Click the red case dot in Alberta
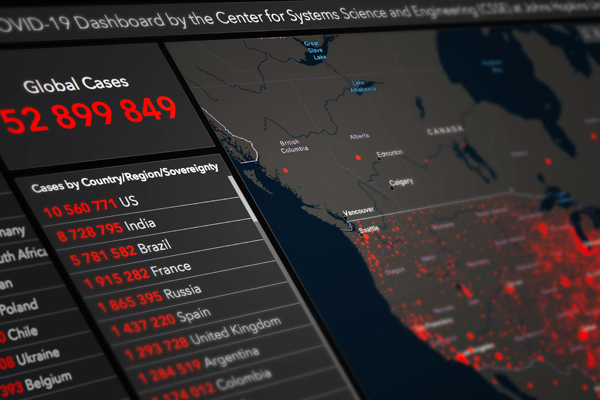The height and width of the screenshot is (400, 600). pyautogui.click(x=358, y=158)
